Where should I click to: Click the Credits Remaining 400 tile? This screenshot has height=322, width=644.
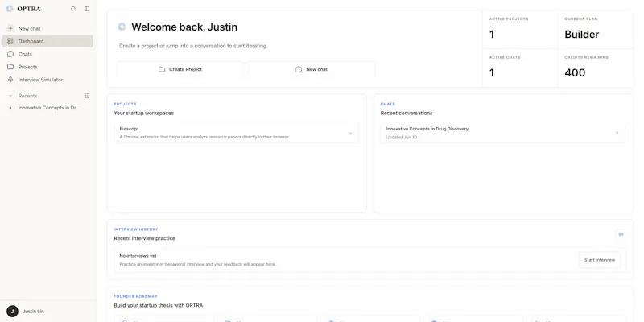point(596,68)
